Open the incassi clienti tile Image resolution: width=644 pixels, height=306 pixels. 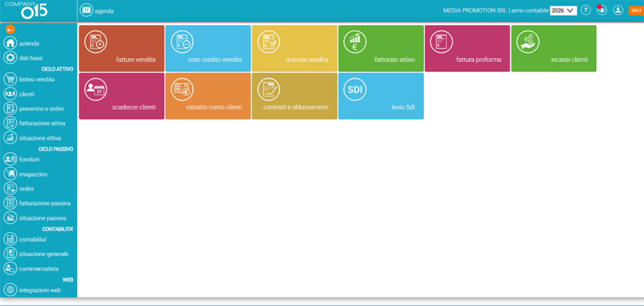click(x=553, y=48)
